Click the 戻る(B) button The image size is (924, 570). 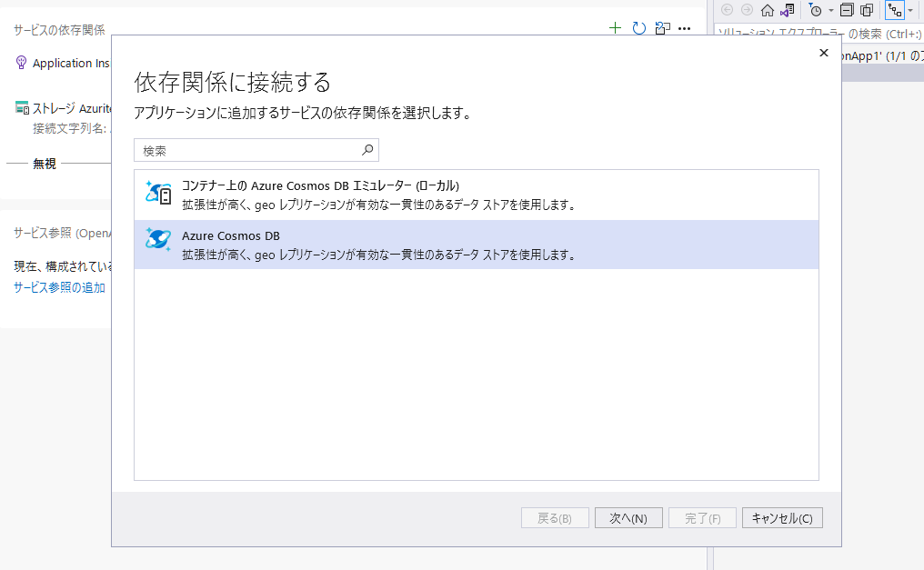tap(555, 518)
